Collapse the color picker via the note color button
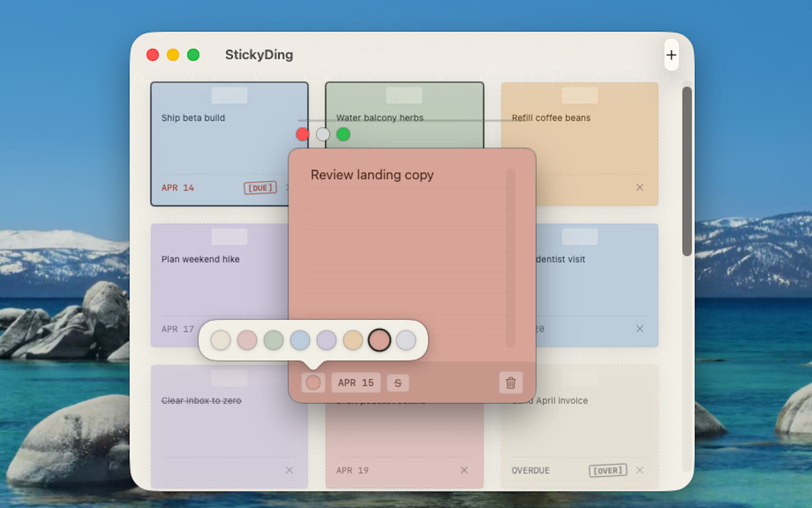The width and height of the screenshot is (812, 508). 313,383
